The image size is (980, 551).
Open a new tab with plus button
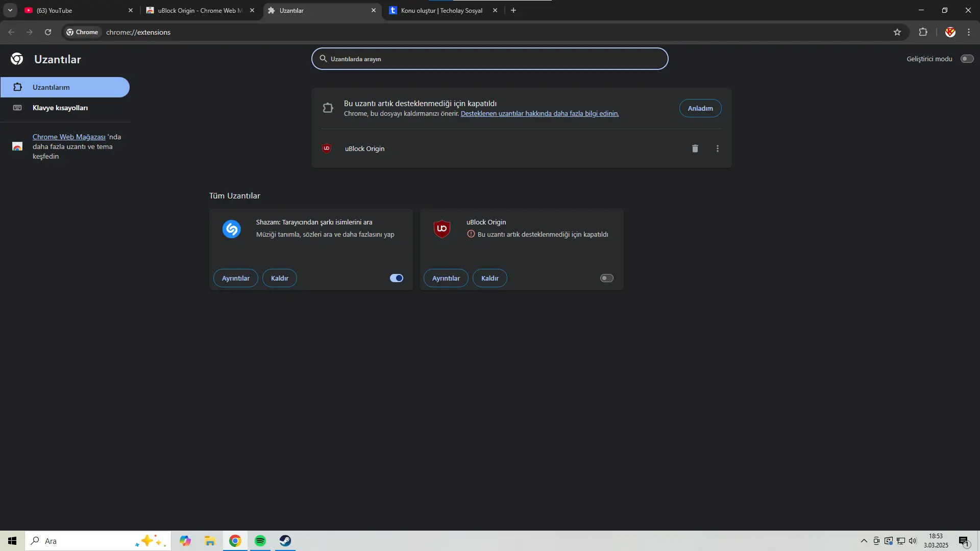tap(513, 10)
